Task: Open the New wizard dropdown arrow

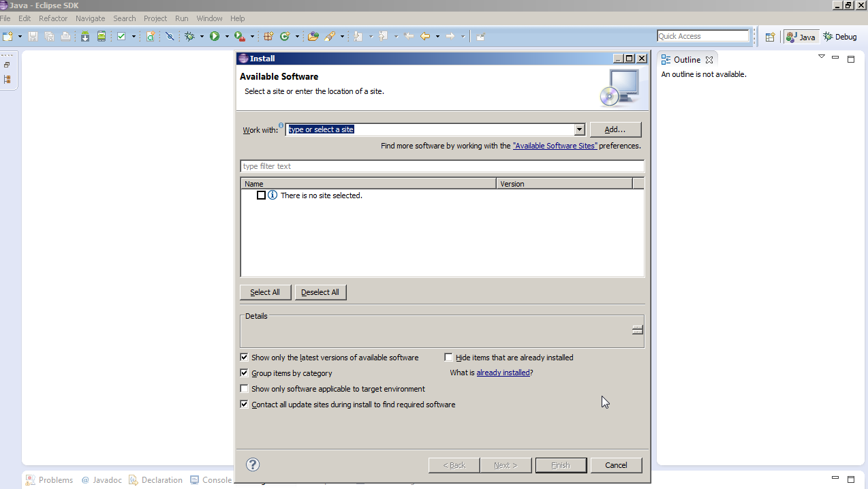Action: 20,36
